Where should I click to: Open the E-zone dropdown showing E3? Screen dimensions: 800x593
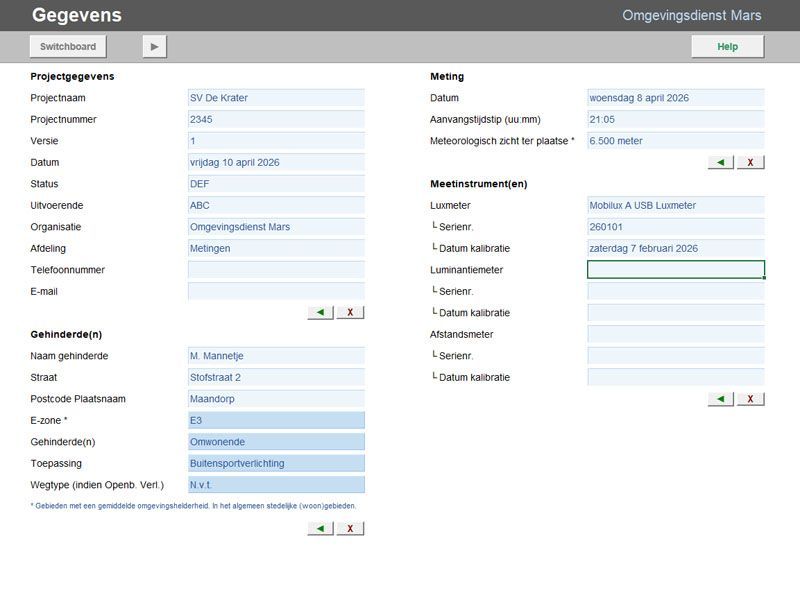(x=276, y=421)
